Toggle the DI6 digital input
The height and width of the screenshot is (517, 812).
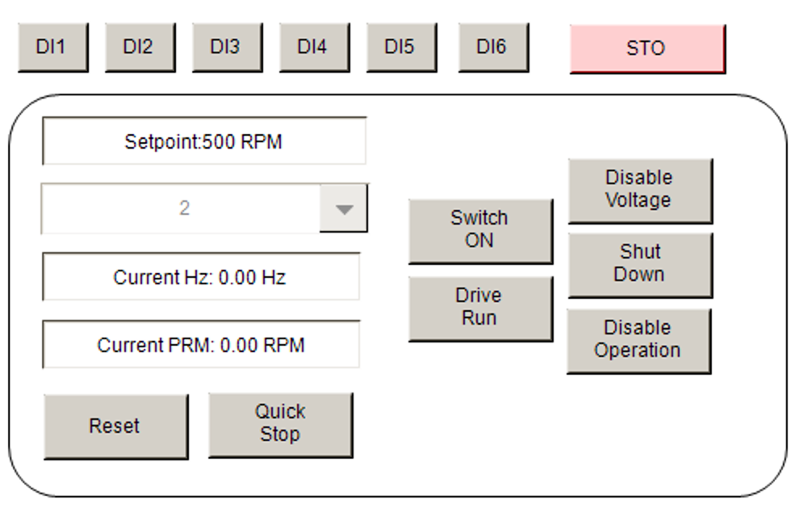(x=493, y=47)
